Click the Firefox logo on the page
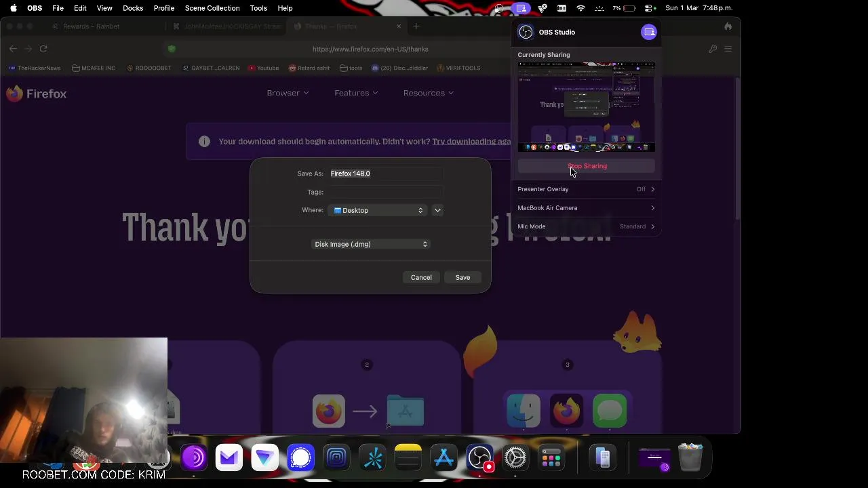 [37, 94]
